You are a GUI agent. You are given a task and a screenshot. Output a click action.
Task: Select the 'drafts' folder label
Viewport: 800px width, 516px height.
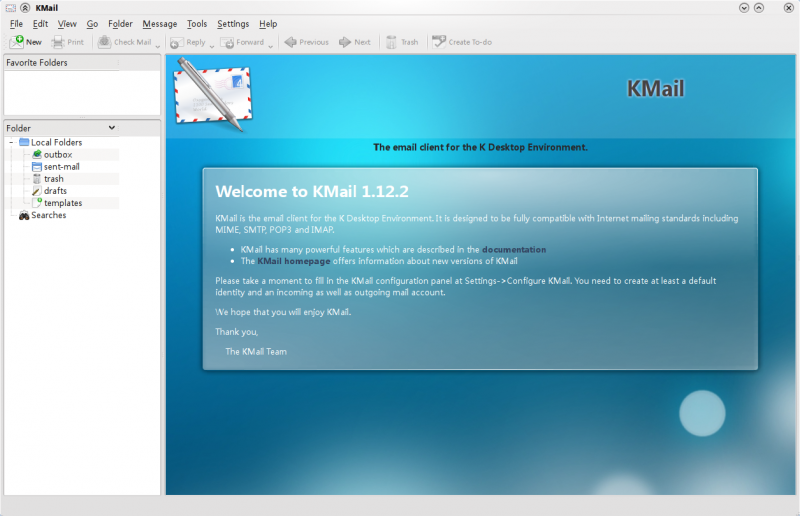coord(55,191)
